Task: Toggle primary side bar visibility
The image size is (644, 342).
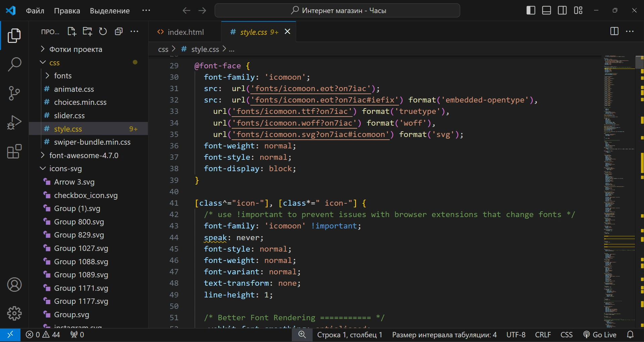Action: 531,10
